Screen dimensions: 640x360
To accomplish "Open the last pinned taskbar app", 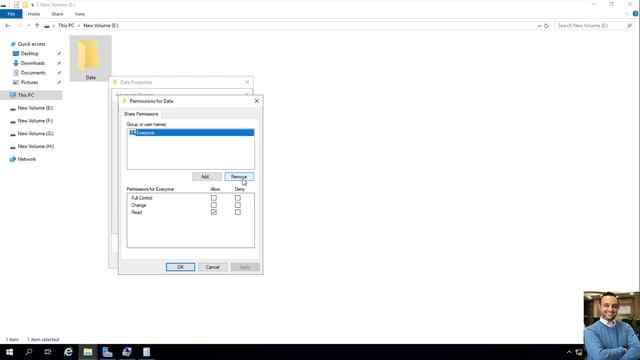I will click(x=147, y=352).
